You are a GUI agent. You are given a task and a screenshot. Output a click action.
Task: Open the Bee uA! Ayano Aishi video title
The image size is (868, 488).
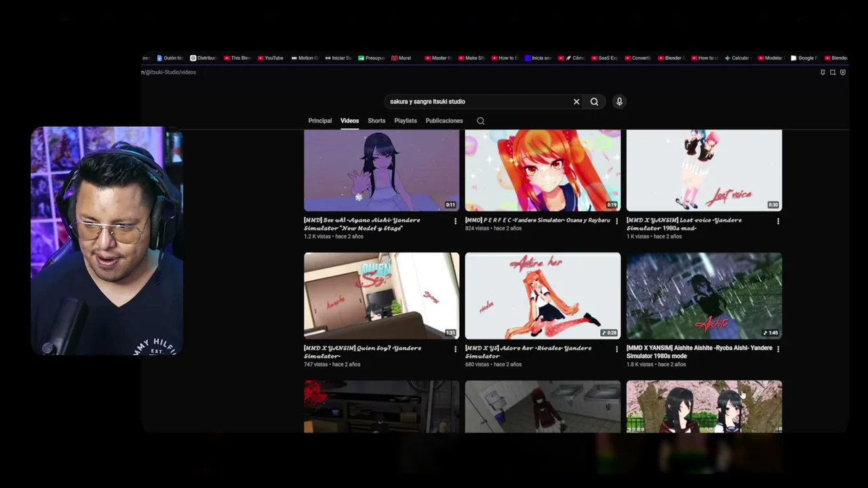coord(362,224)
